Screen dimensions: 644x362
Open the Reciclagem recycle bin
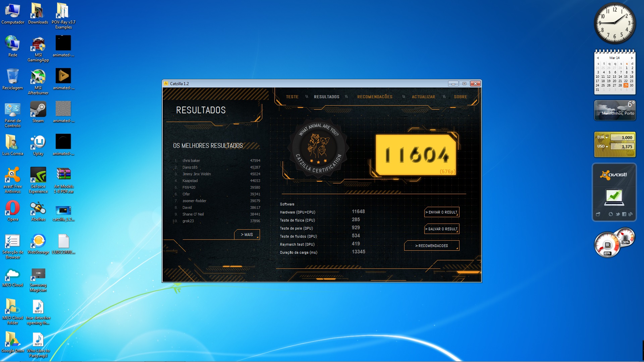click(x=13, y=79)
